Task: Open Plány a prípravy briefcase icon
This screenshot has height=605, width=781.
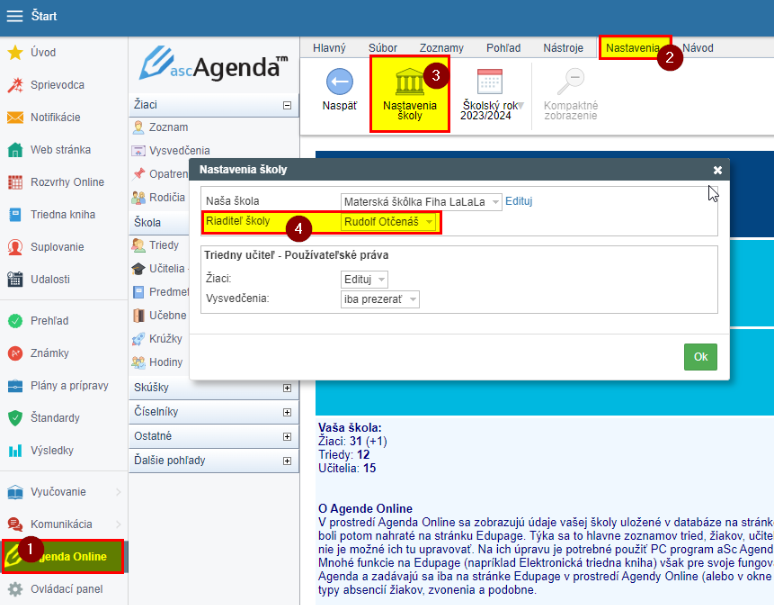Action: 15,386
